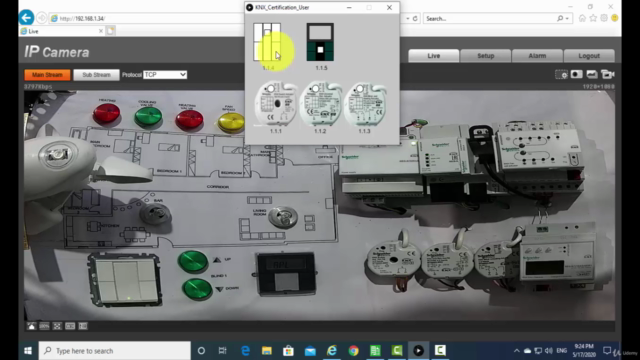Select actuator 1.1.2 in KNX_Certification_User window

pos(320,104)
